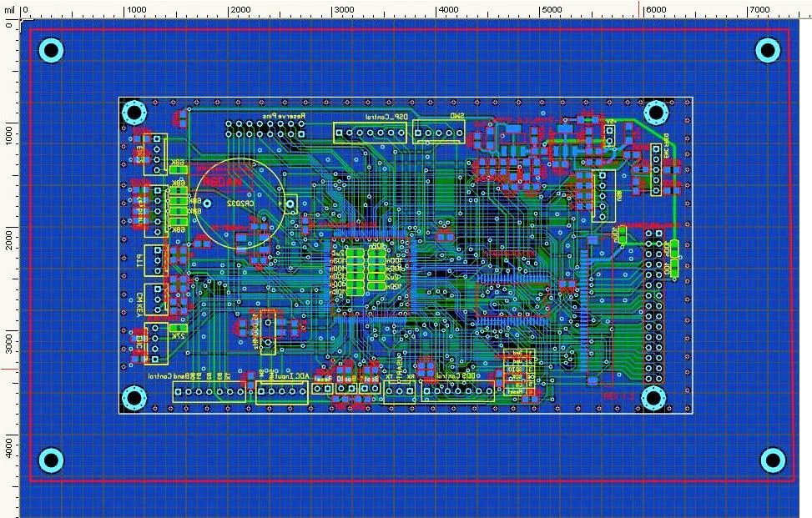
Task: Select the DDS Control connector
Action: pos(458,392)
